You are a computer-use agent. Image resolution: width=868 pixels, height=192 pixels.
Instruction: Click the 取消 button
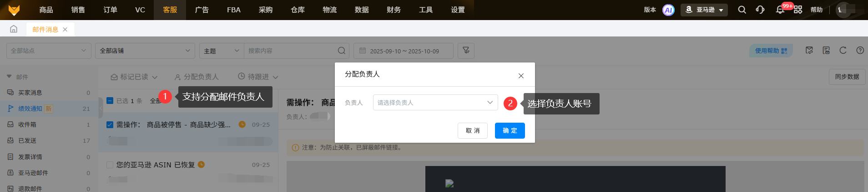click(473, 130)
